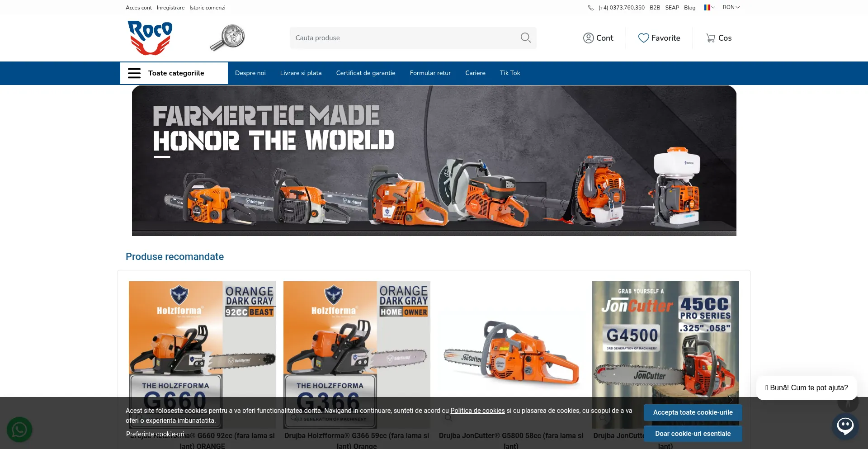Click the Cauta produse search field
Image resolution: width=868 pixels, height=449 pixels.
(x=405, y=38)
